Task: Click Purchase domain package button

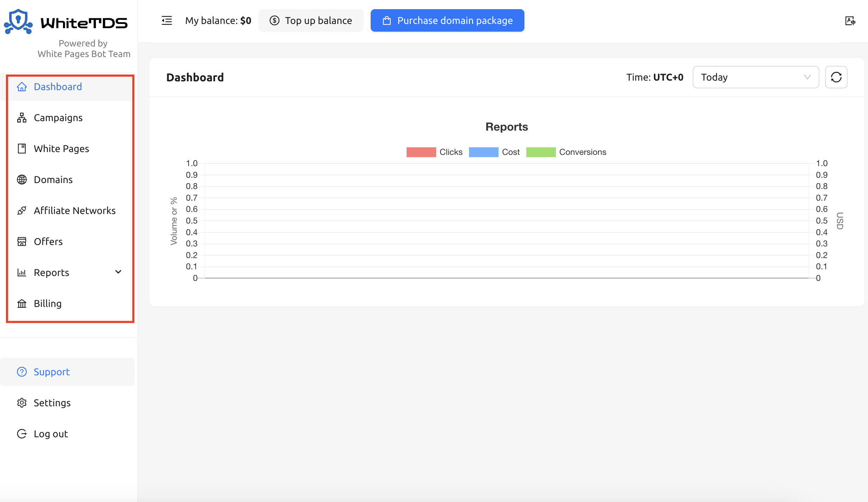Action: [x=447, y=20]
